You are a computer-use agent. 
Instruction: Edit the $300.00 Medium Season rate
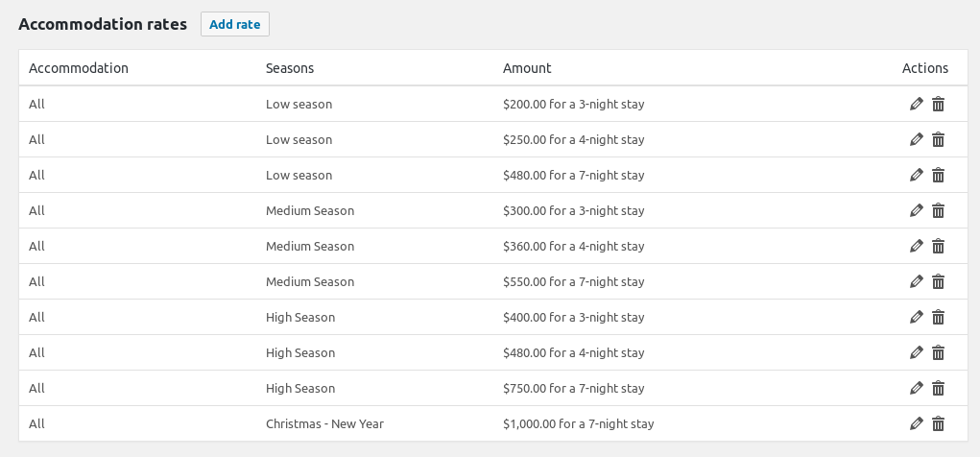[x=916, y=210]
